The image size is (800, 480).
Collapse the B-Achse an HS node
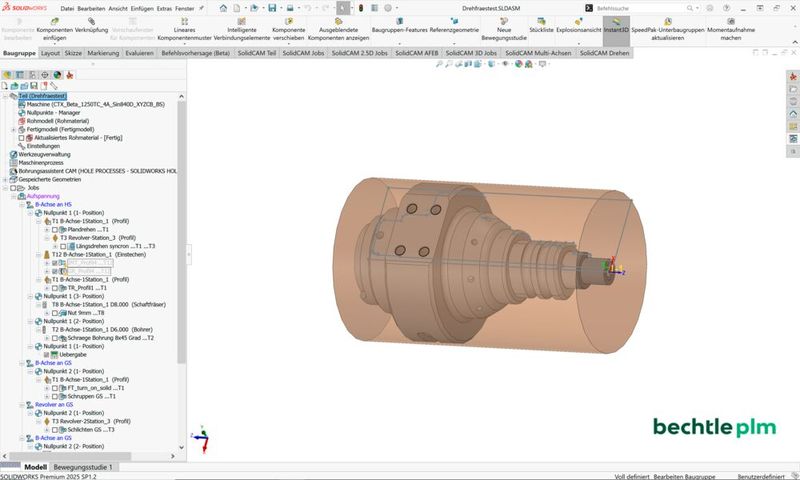pyautogui.click(x=21, y=205)
